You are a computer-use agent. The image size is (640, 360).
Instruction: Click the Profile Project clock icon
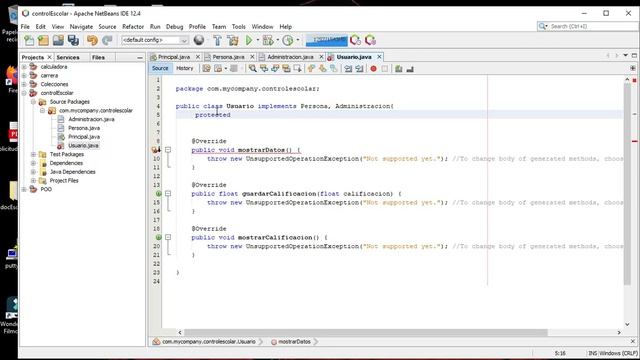pyautogui.click(x=288, y=40)
